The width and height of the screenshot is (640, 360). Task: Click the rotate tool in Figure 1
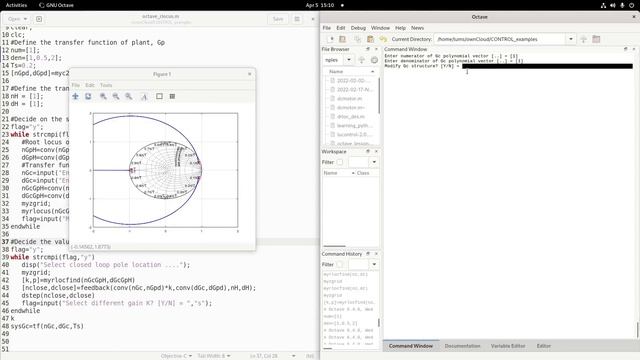[x=88, y=96]
